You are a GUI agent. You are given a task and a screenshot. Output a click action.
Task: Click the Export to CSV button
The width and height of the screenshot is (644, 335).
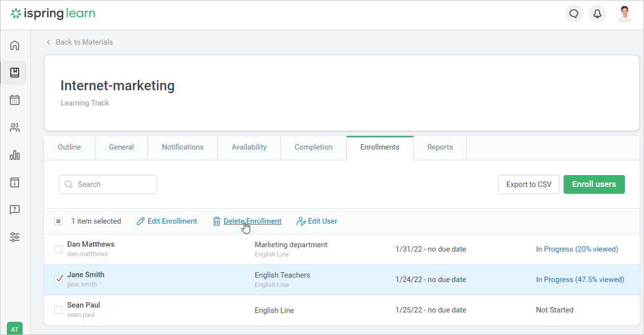pos(529,184)
